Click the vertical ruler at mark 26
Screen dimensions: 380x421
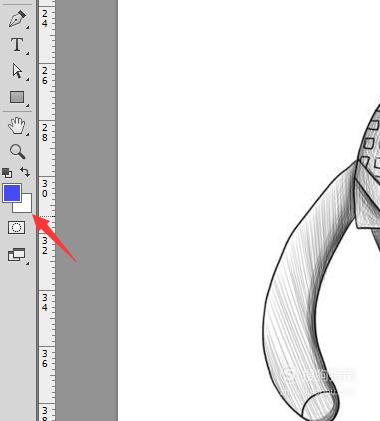pos(45,76)
